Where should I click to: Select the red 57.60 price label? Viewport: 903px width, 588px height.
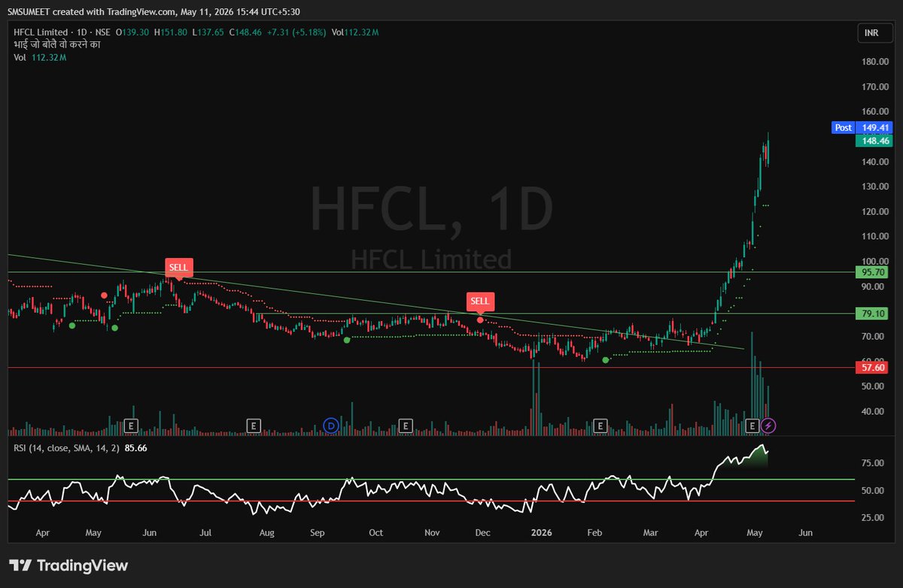coord(871,367)
